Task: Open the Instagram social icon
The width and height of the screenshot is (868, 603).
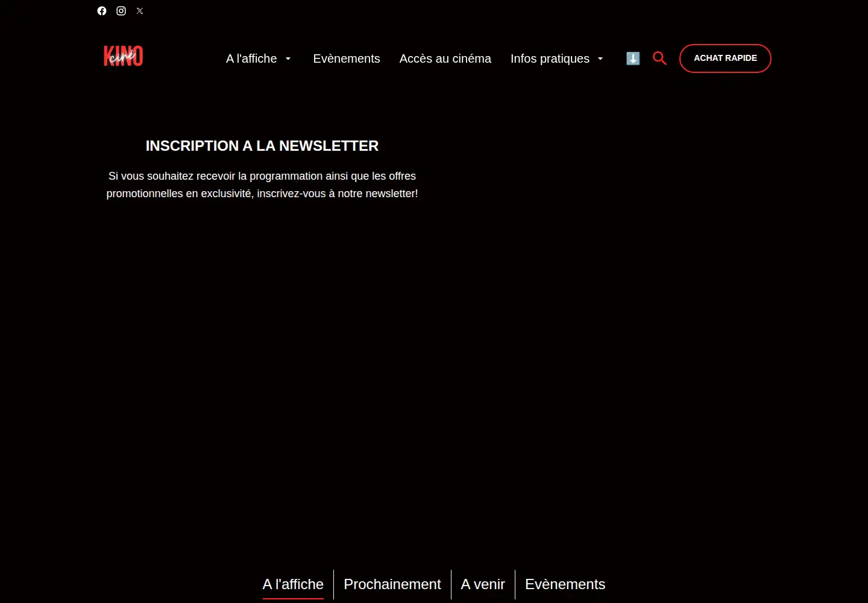Action: (x=121, y=11)
